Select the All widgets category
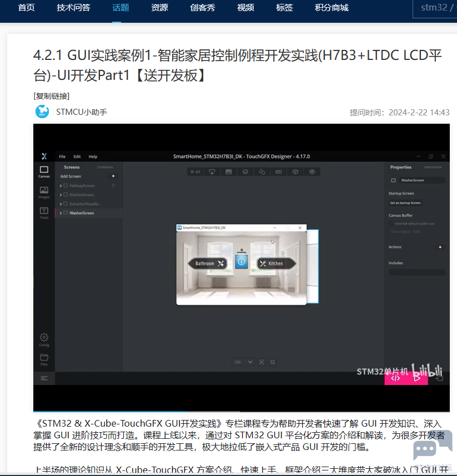Screen dimensions: 457x476 [x=195, y=172]
